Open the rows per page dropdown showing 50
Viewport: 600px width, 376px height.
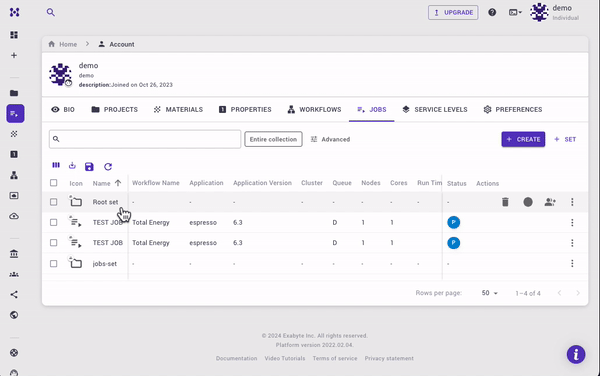489,293
